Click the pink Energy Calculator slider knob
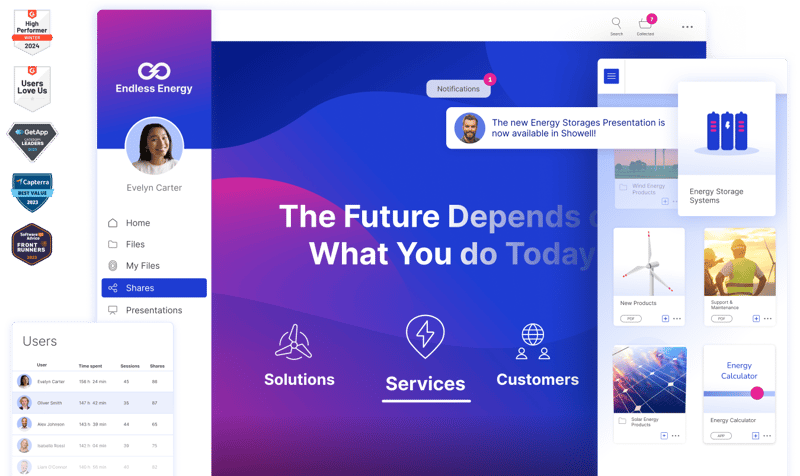Viewport: 800px width, 476px height. coord(757,393)
